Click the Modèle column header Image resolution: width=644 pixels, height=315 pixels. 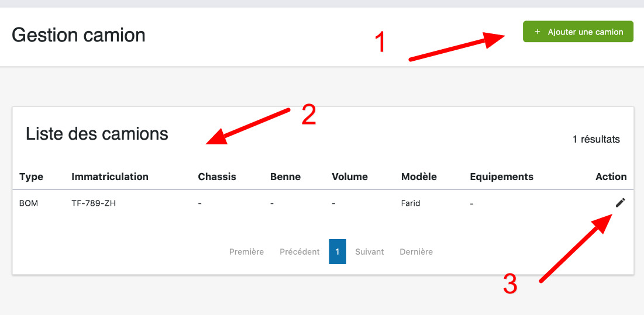point(419,176)
